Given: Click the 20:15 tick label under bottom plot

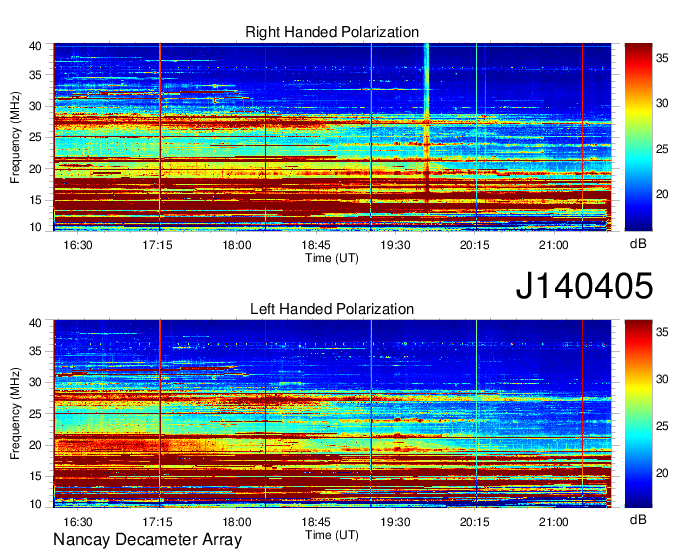Looking at the screenshot, I should 475,522.
